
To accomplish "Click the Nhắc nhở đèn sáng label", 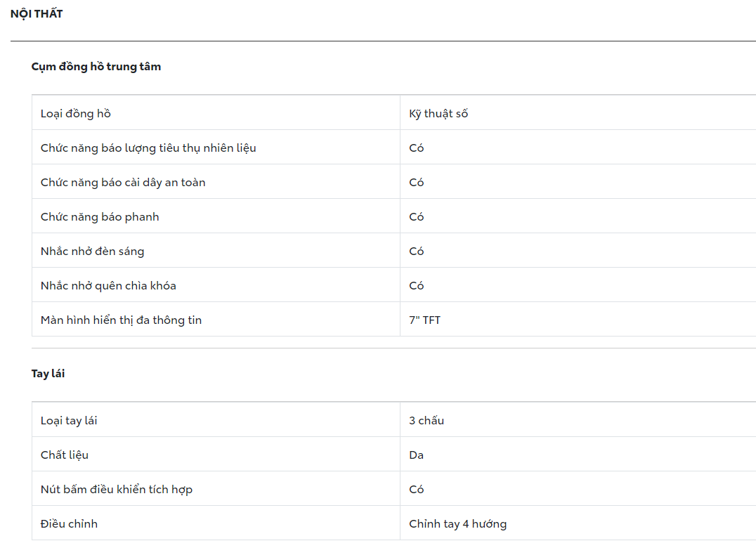I will pos(93,252).
